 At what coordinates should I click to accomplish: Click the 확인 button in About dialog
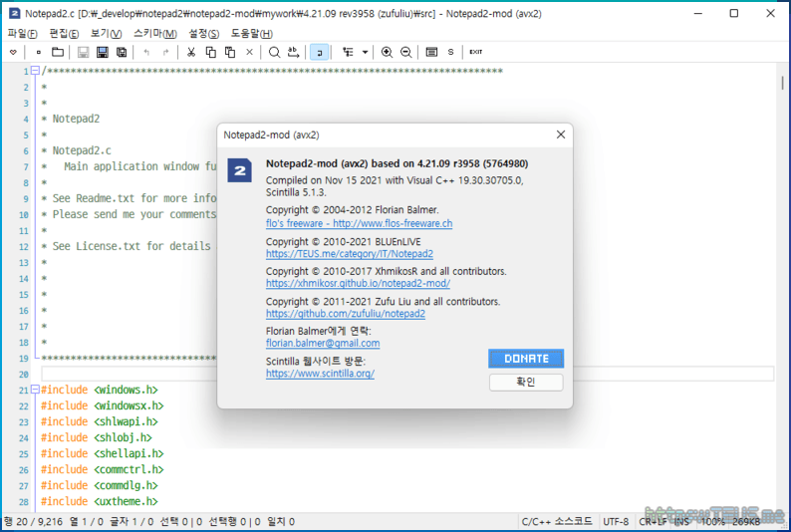pos(526,382)
